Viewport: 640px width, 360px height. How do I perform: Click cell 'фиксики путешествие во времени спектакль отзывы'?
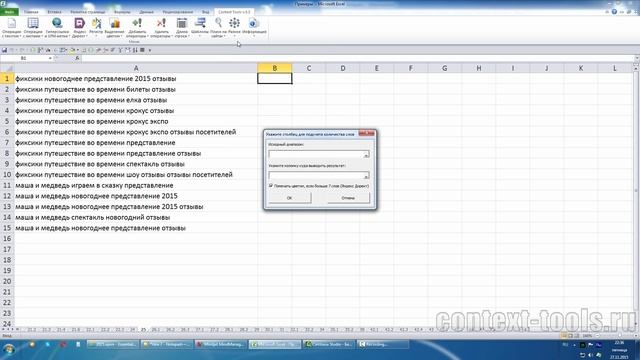(136, 164)
